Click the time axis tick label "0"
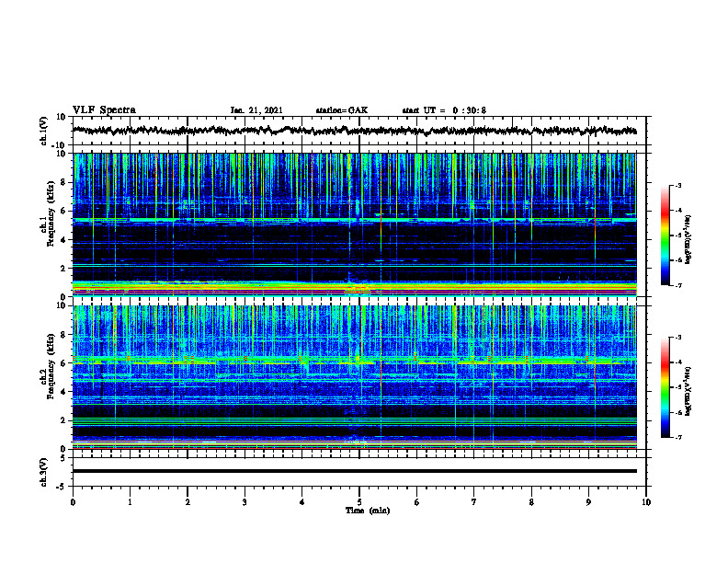728x563 pixels. (x=73, y=502)
